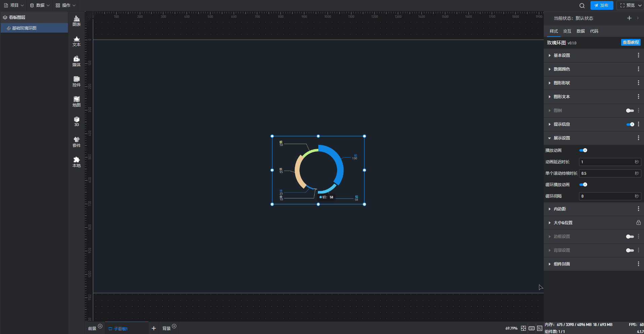Click the search magnifier icon

[x=582, y=5]
